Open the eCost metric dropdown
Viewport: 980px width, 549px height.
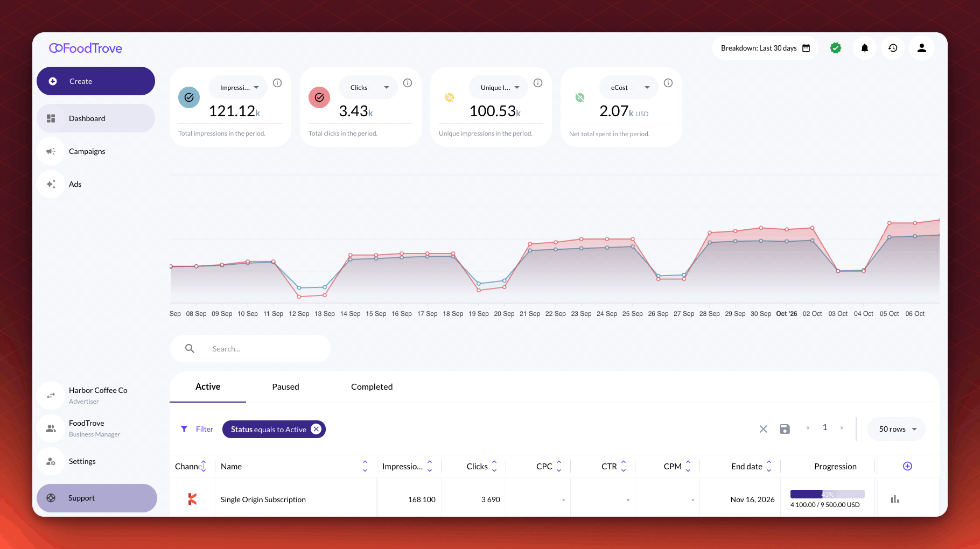coord(629,87)
